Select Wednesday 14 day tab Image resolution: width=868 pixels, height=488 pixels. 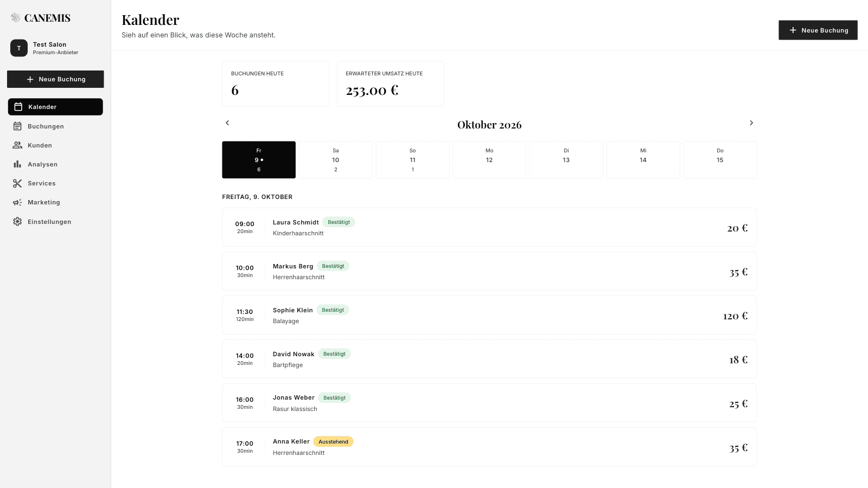coord(643,160)
